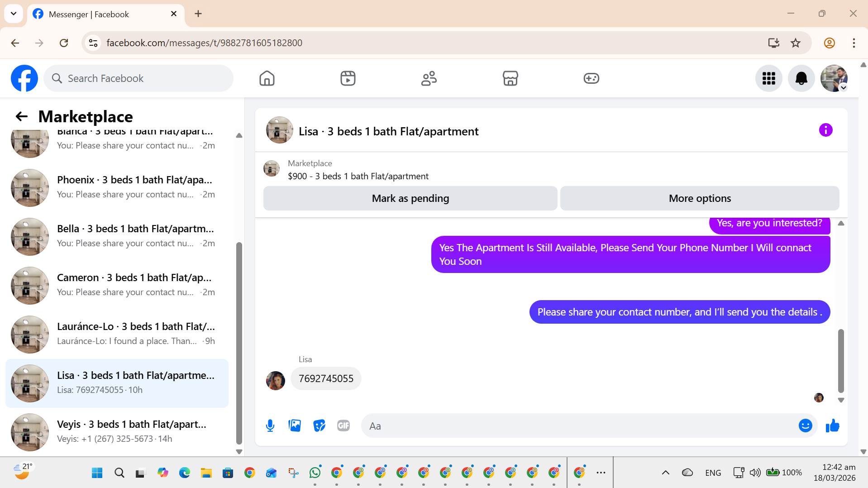Open Bella's chat in the list
The image size is (868, 488).
pyautogui.click(x=117, y=236)
